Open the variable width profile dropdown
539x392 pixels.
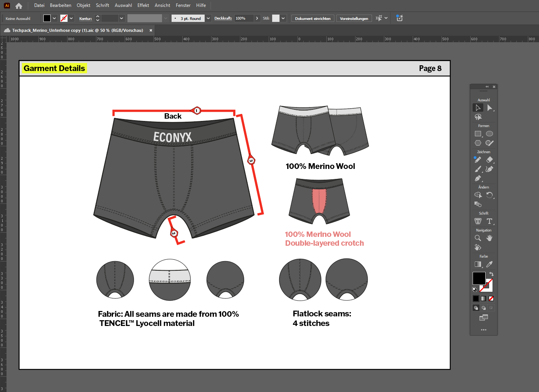click(x=166, y=18)
